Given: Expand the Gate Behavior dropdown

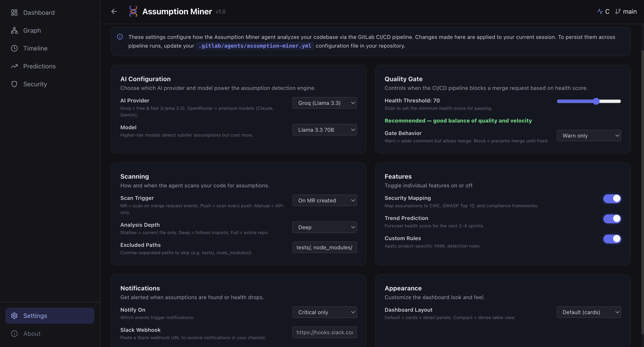Looking at the screenshot, I should (589, 135).
